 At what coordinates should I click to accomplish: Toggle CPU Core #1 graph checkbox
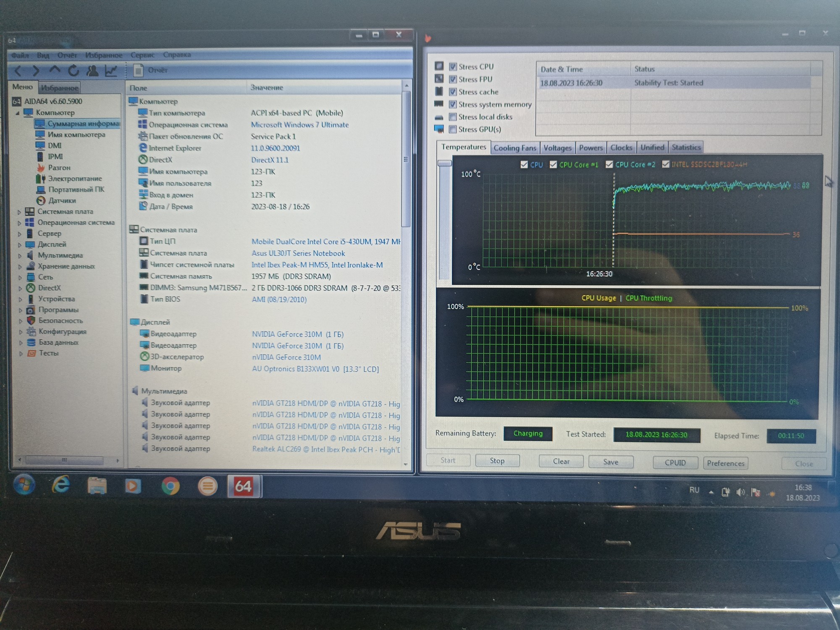[553, 164]
